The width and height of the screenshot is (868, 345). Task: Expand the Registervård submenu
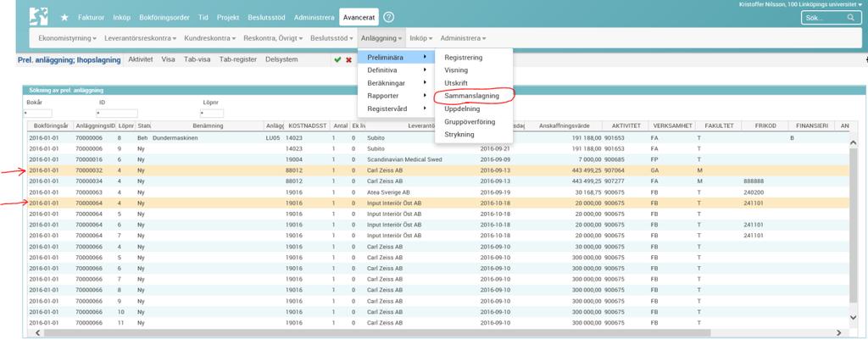point(396,109)
